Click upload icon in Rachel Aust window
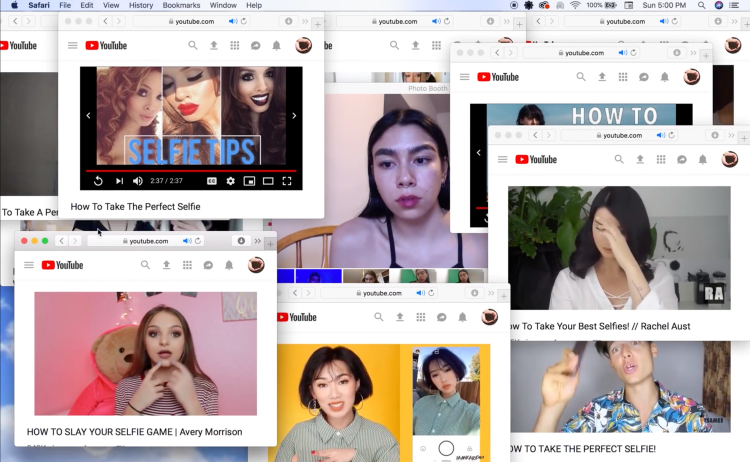Screen dimensions: 750x462 (640, 159)
